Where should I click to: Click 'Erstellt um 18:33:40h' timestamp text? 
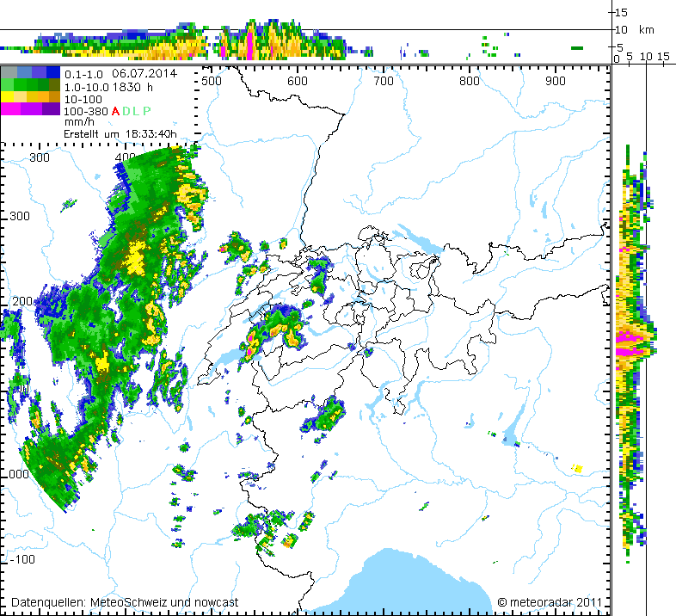[x=120, y=134]
